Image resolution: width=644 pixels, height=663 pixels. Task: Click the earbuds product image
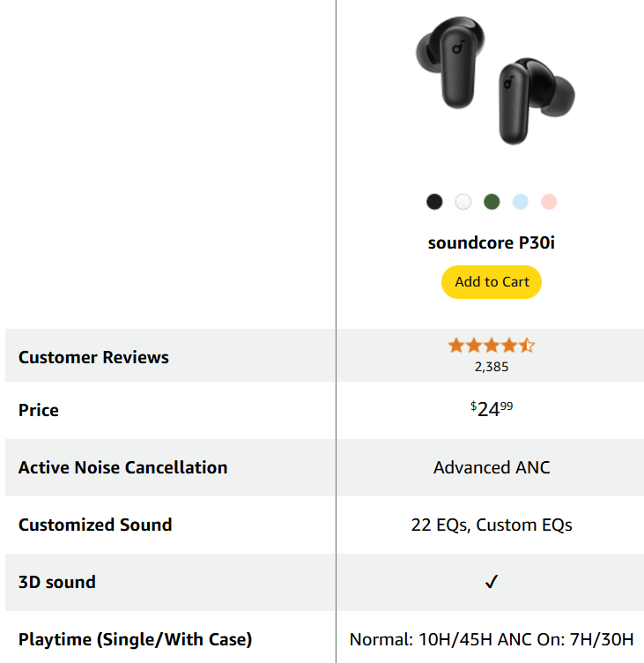point(495,80)
